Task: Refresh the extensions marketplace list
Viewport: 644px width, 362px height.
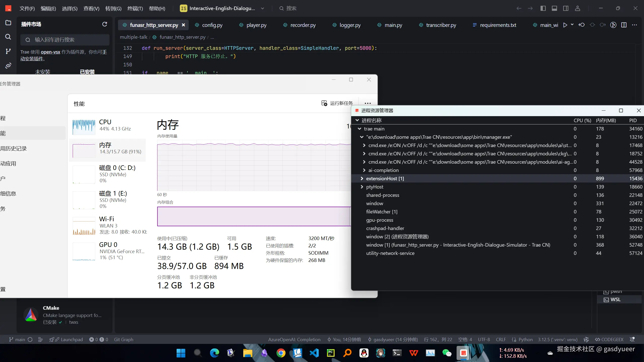Action: [105, 24]
